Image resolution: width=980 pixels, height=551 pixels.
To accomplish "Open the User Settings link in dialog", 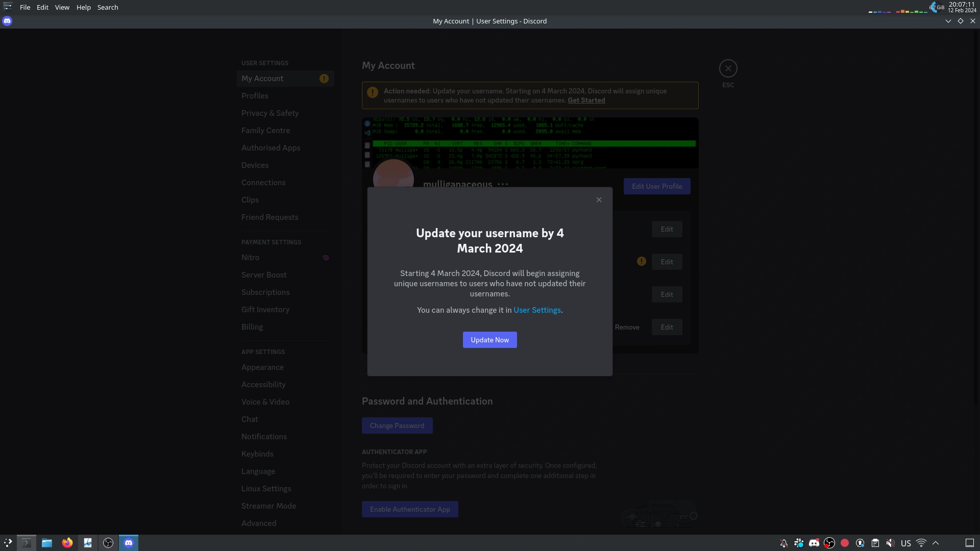I will (537, 310).
